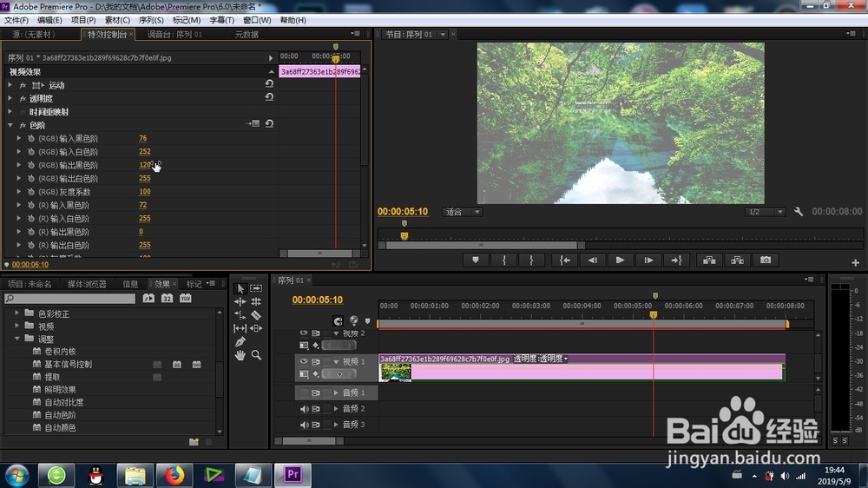This screenshot has height=488, width=868.
Task: Mark In point in program monitor
Action: click(503, 260)
